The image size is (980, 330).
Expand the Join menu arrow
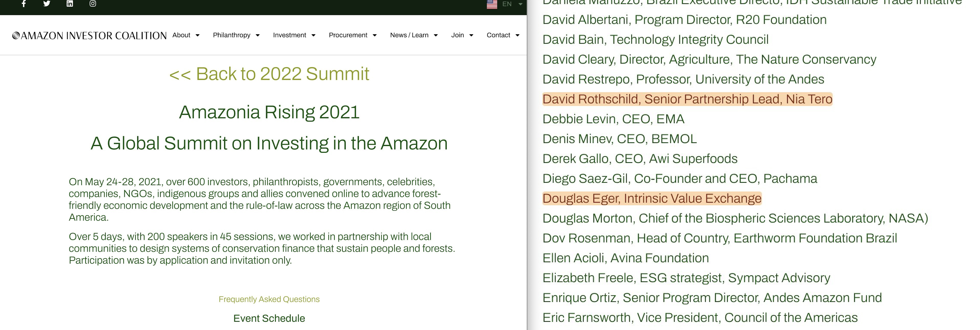tap(471, 35)
